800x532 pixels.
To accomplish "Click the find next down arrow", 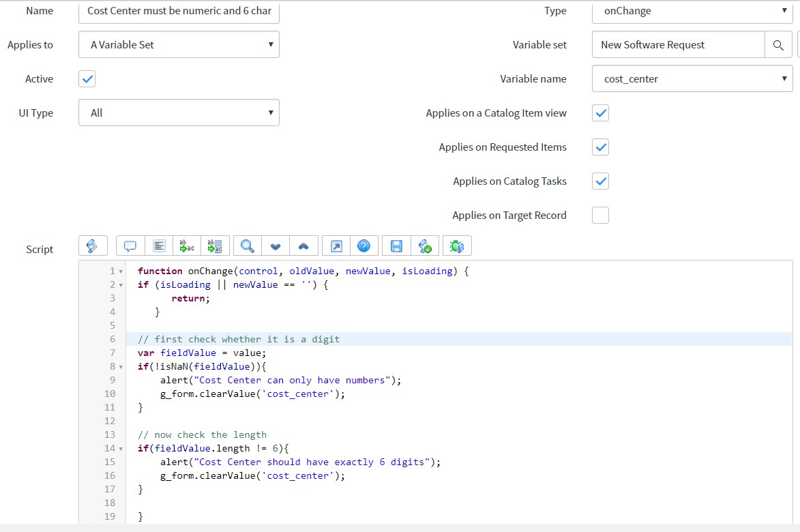I will [276, 246].
